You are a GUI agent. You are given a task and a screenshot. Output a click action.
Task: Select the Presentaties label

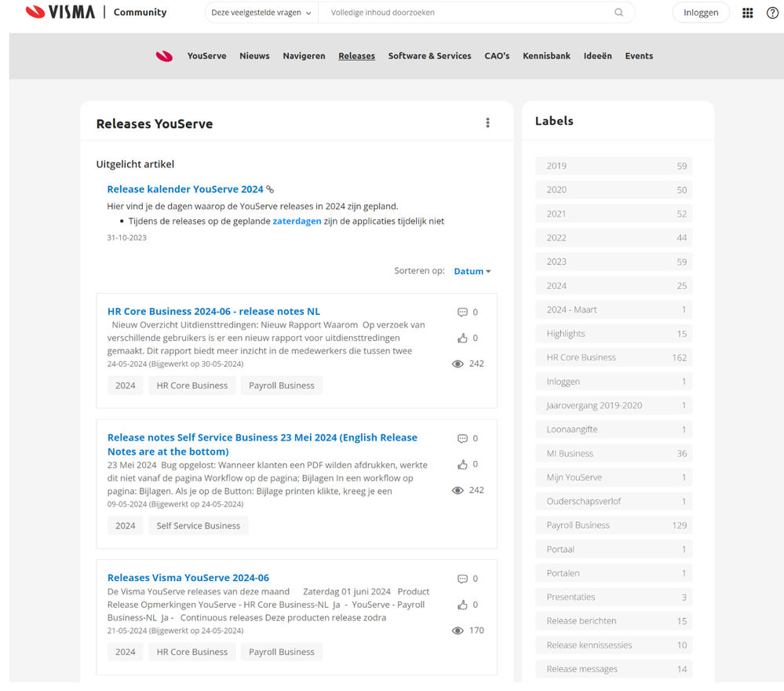tap(614, 597)
